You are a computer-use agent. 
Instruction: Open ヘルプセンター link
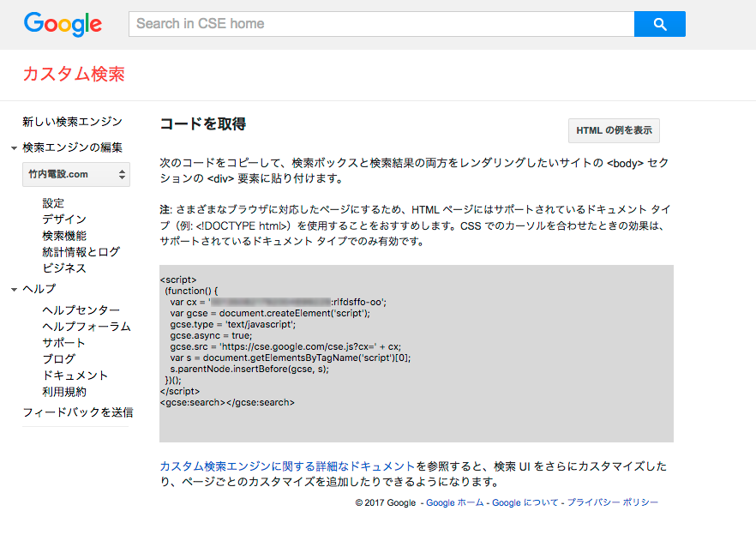click(x=81, y=310)
